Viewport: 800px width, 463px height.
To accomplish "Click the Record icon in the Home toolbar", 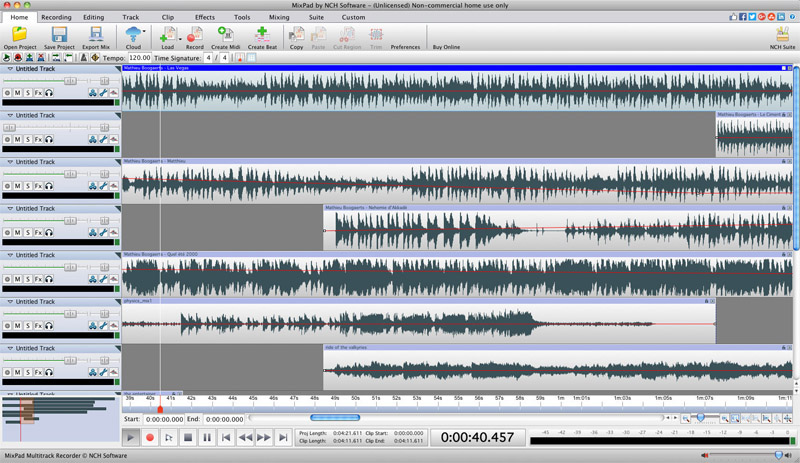I will coord(194,34).
